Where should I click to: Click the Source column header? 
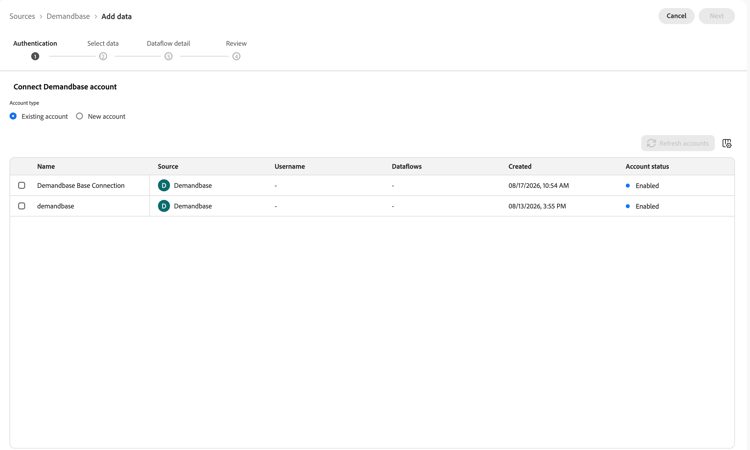tap(168, 166)
